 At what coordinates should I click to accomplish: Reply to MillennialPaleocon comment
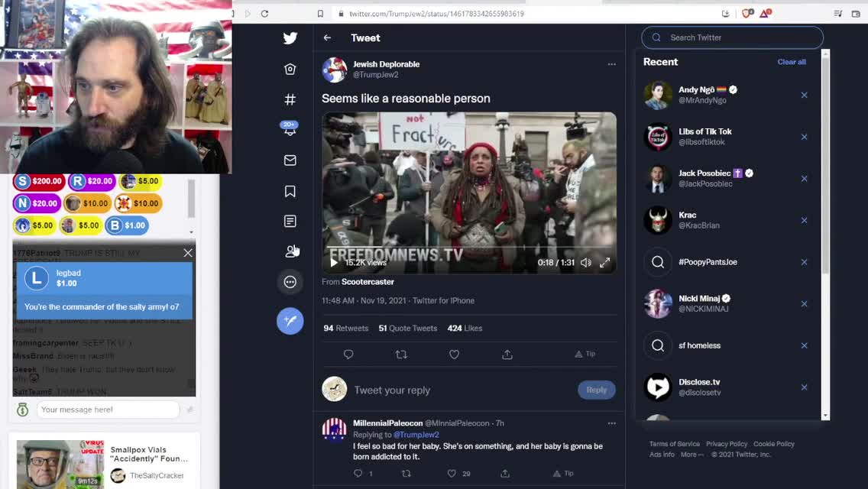358,474
